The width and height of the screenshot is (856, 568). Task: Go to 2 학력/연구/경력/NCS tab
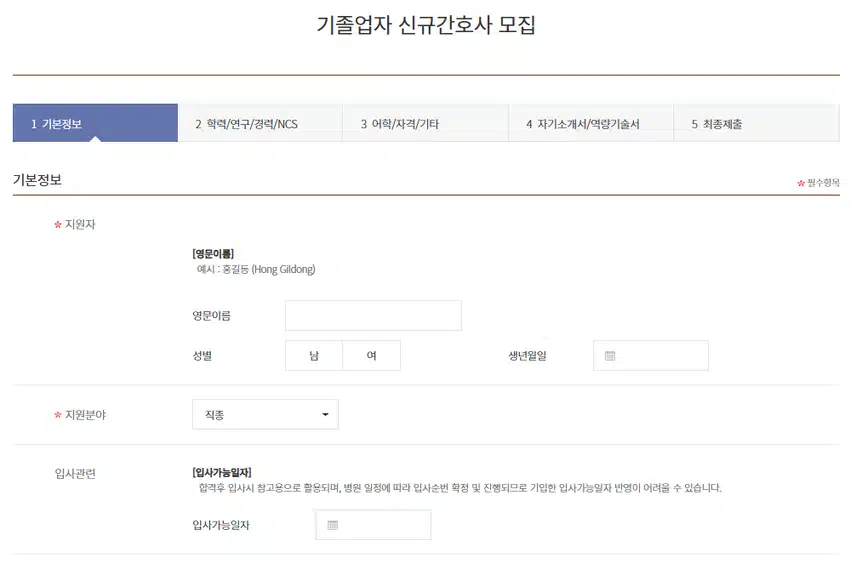coord(260,123)
